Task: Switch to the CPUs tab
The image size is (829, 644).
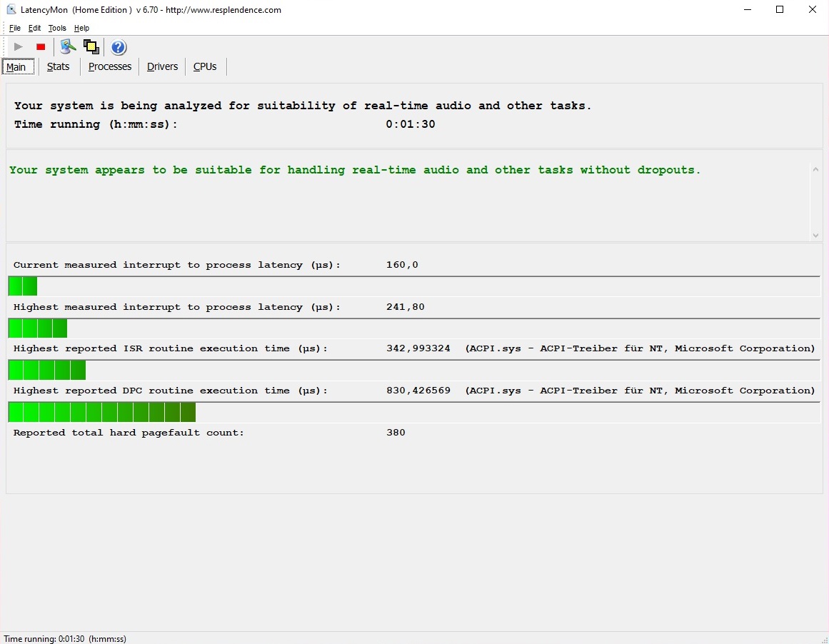Action: pyautogui.click(x=205, y=66)
